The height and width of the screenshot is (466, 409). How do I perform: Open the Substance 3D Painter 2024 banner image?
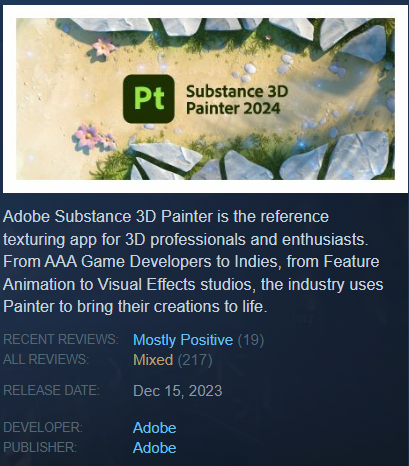[205, 99]
